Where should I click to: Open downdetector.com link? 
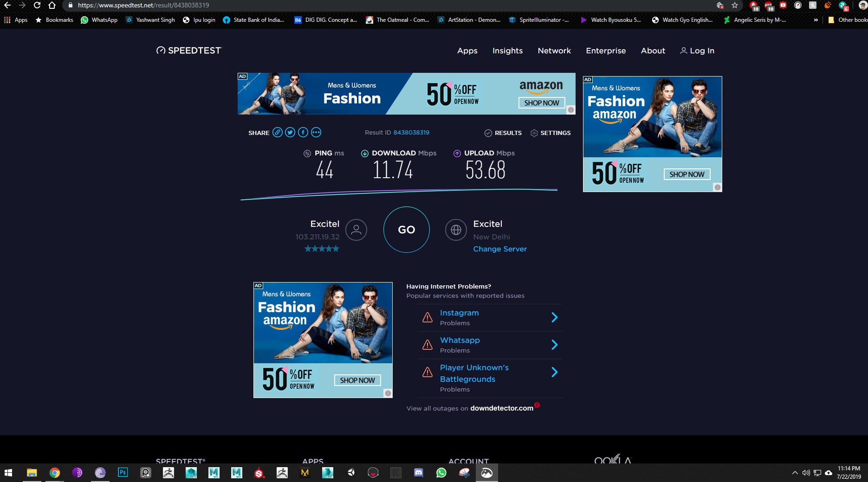tap(502, 408)
